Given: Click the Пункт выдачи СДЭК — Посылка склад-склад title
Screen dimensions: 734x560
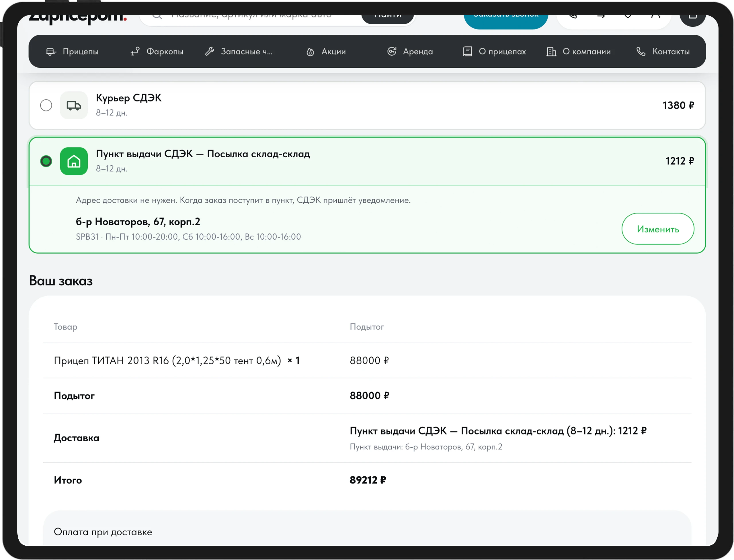Looking at the screenshot, I should [x=203, y=154].
